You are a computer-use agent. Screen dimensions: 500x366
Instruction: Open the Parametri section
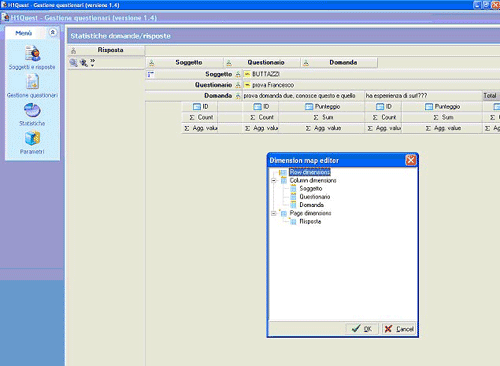click(32, 143)
